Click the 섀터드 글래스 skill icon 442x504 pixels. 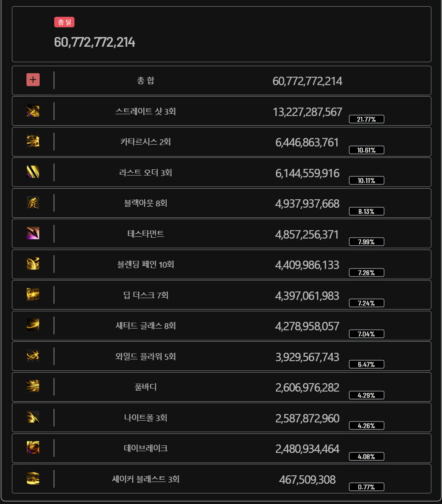tap(33, 325)
